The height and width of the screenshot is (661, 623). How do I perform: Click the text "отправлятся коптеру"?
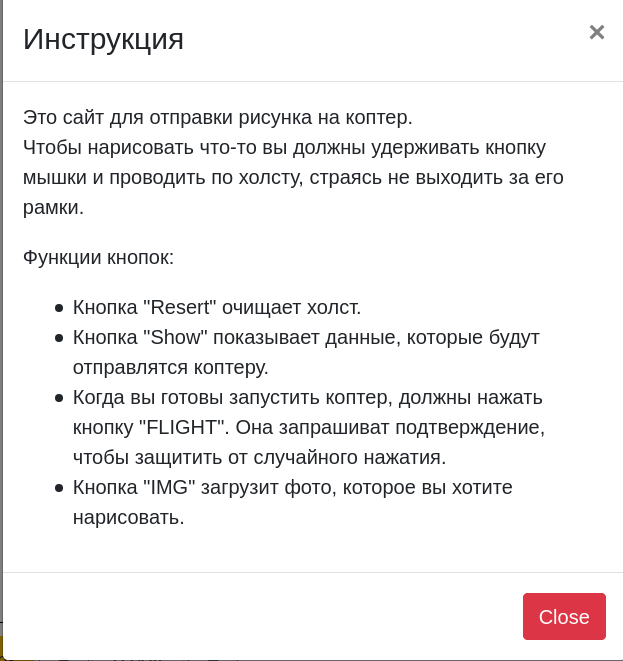pyautogui.click(x=170, y=367)
